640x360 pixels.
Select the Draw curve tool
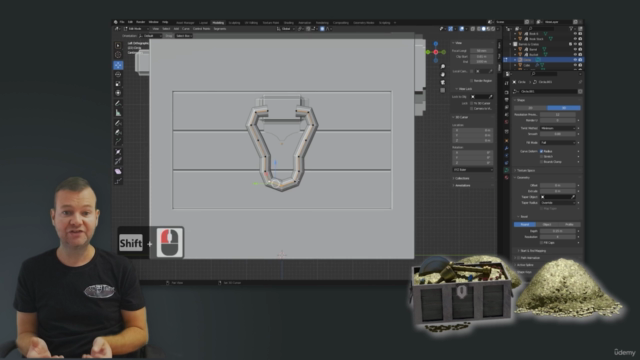[x=118, y=123]
